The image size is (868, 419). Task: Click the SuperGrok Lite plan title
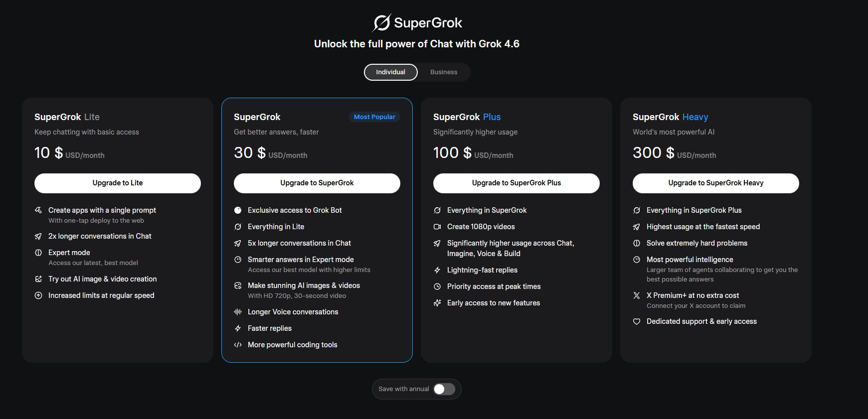[x=67, y=117]
